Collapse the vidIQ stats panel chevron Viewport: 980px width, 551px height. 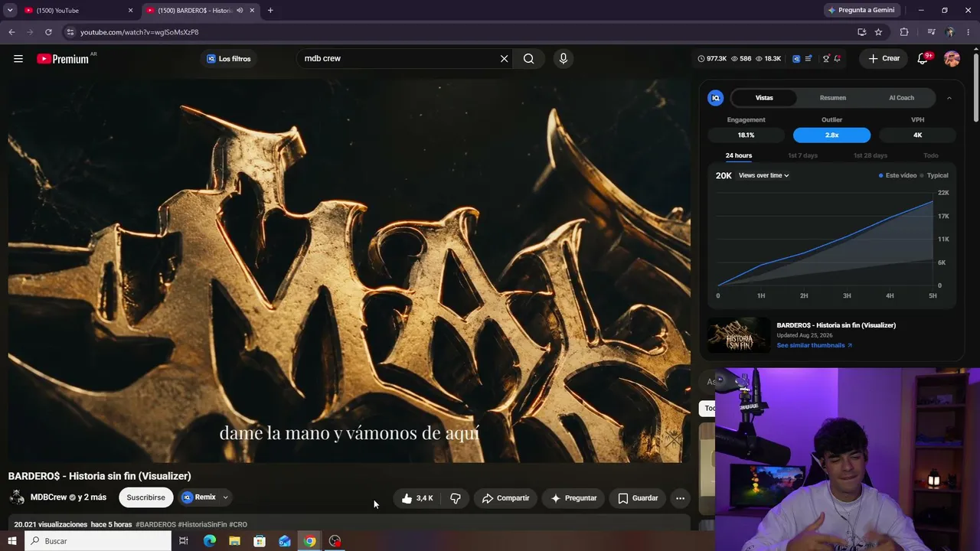pos(949,98)
